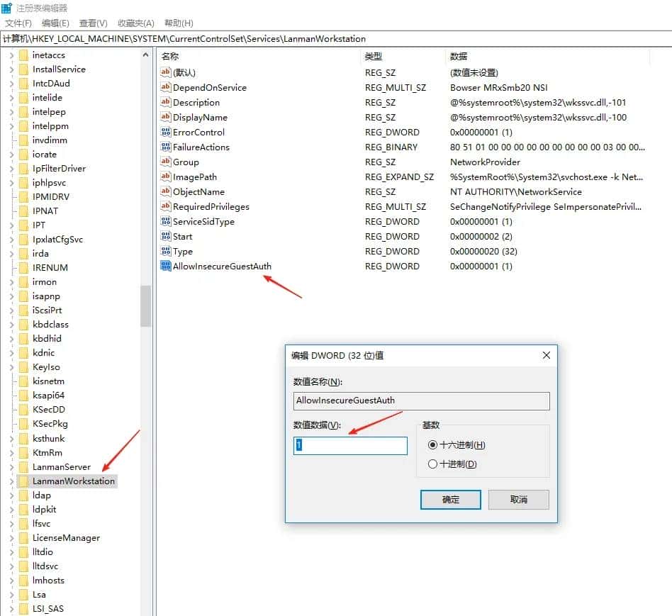Click the string icon beside Group value
The image size is (672, 616).
point(165,162)
